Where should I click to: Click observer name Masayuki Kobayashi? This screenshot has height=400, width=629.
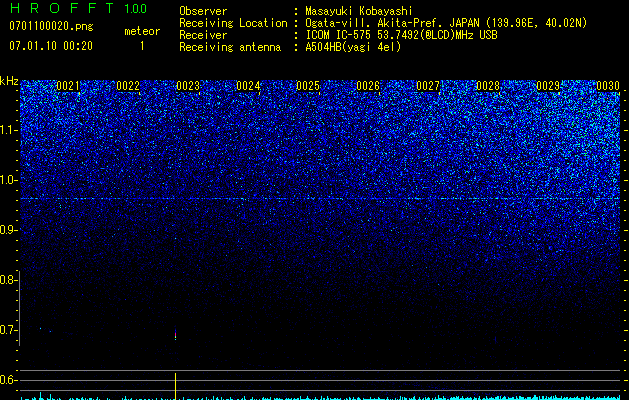[x=359, y=11]
